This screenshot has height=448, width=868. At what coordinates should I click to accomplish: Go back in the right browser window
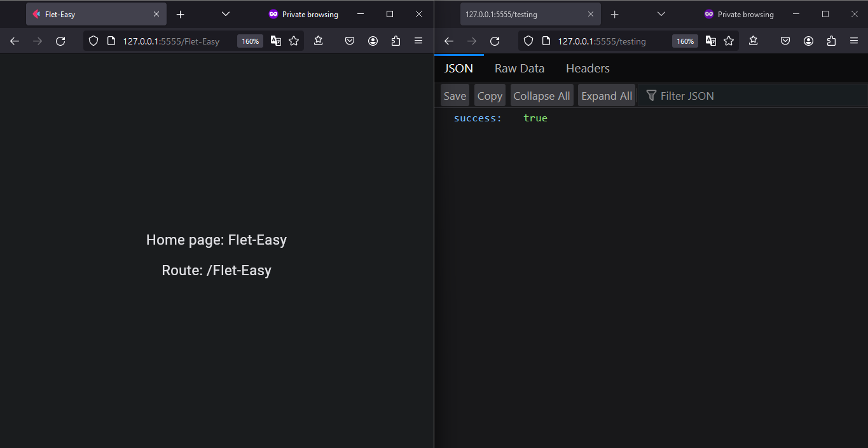click(x=449, y=41)
